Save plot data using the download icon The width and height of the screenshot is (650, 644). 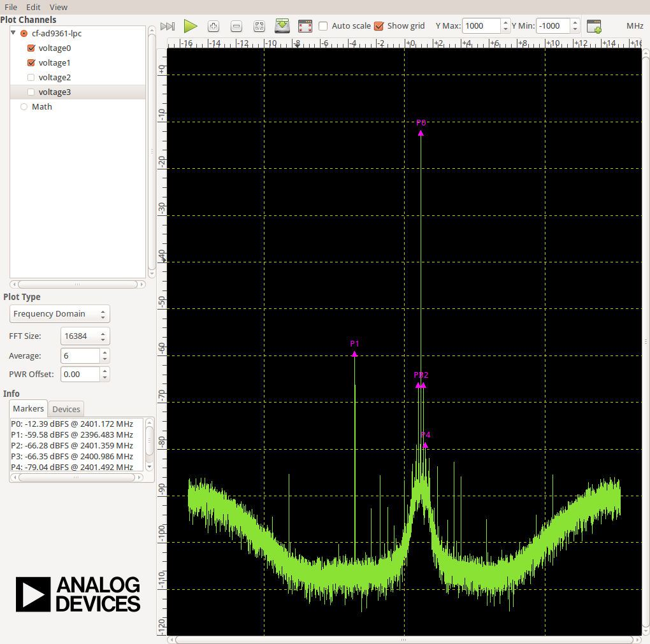click(x=282, y=25)
